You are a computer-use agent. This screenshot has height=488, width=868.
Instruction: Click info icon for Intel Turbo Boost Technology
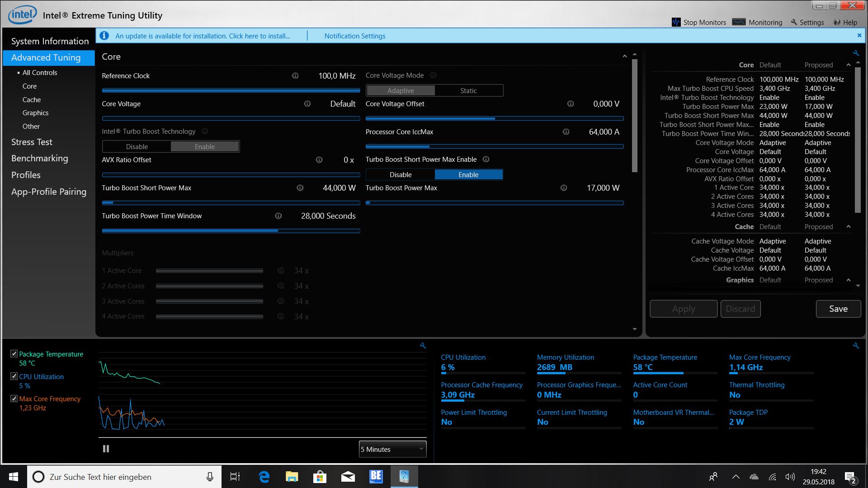coord(205,131)
